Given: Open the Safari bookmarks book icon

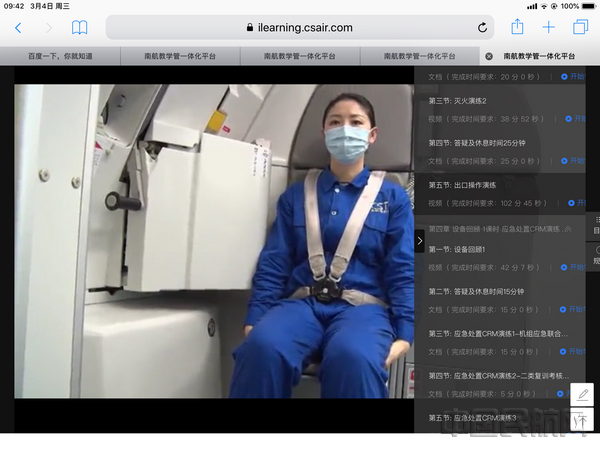Looking at the screenshot, I should [79, 28].
